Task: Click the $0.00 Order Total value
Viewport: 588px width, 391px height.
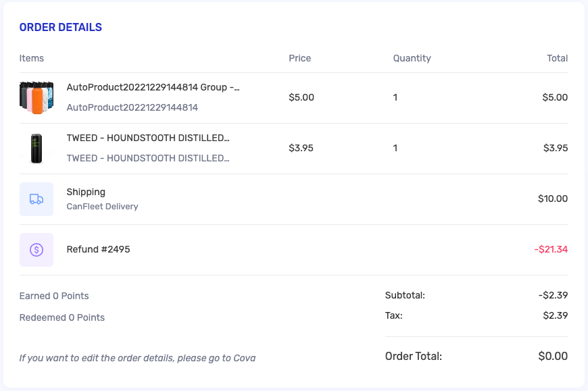Action: coord(553,356)
